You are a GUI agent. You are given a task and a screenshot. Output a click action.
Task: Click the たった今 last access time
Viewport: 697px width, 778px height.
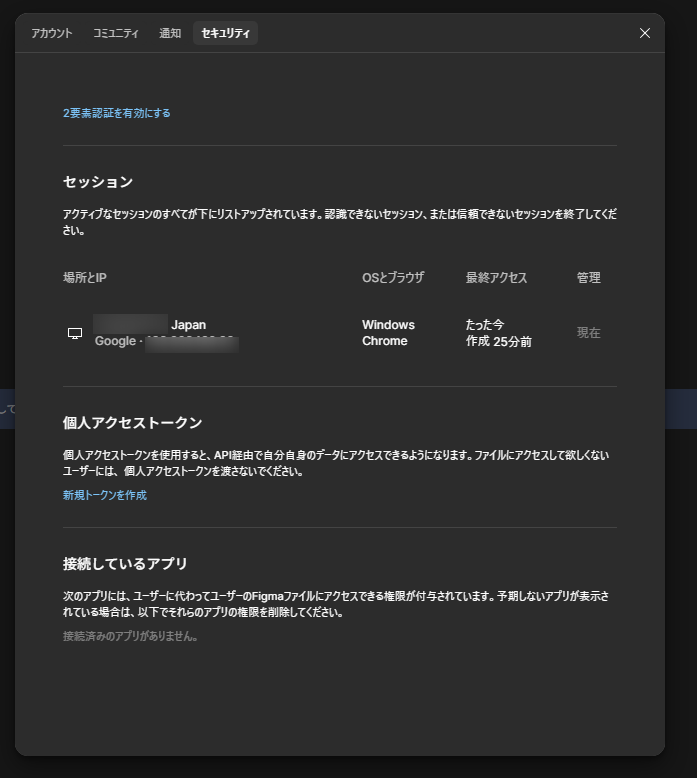pos(485,325)
